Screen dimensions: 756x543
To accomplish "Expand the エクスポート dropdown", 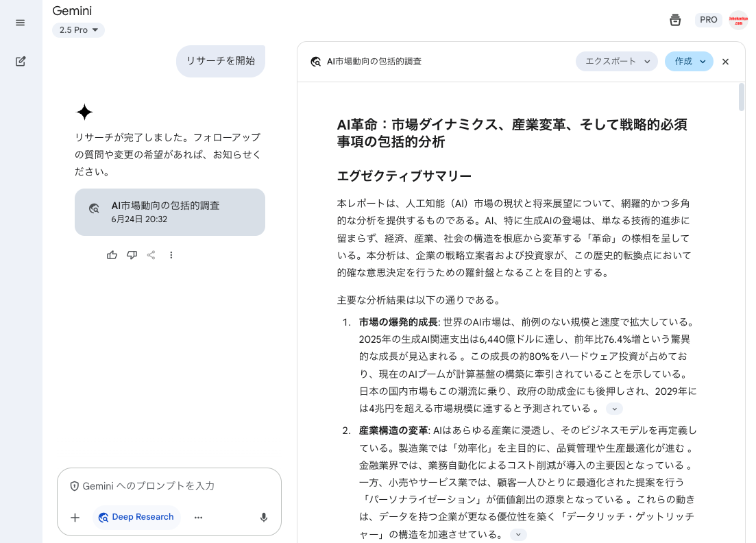I will [x=616, y=61].
